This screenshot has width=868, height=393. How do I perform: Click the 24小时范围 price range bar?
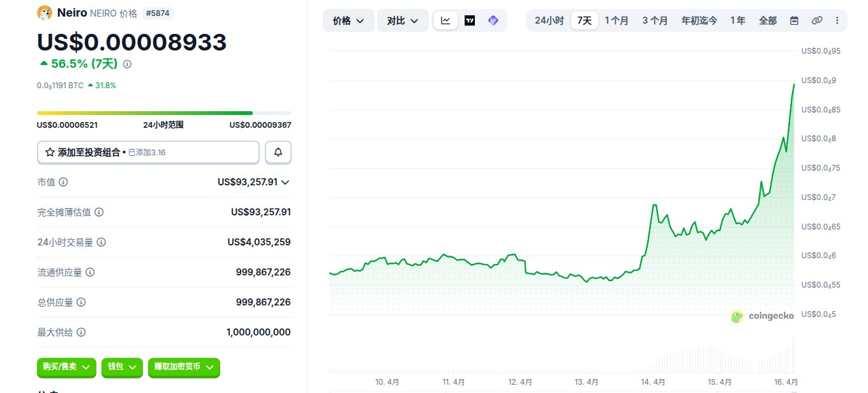pyautogui.click(x=164, y=113)
